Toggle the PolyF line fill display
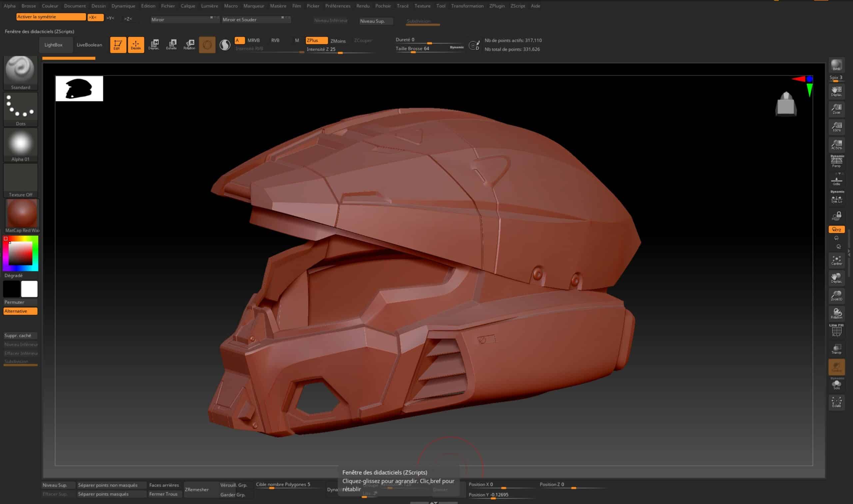The height and width of the screenshot is (504, 853). (x=836, y=330)
